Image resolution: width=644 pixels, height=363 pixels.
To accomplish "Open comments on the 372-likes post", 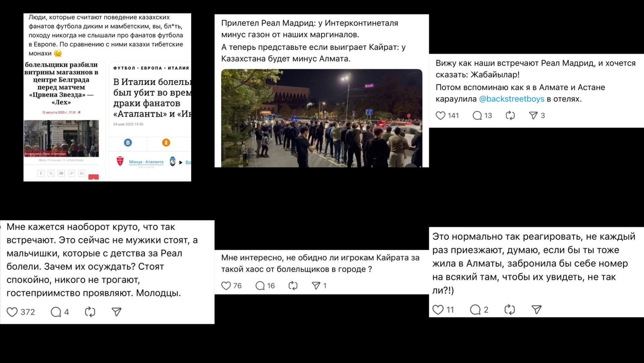I will tap(56, 312).
